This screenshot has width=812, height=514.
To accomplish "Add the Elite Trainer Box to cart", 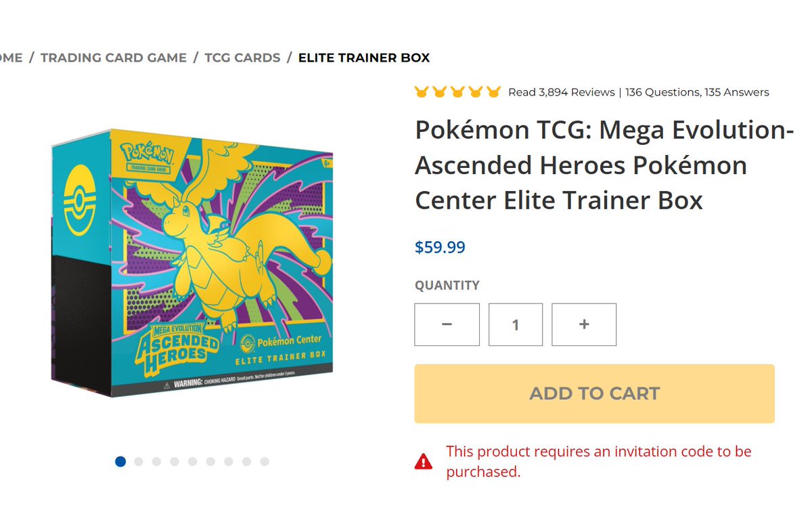I will pyautogui.click(x=594, y=393).
